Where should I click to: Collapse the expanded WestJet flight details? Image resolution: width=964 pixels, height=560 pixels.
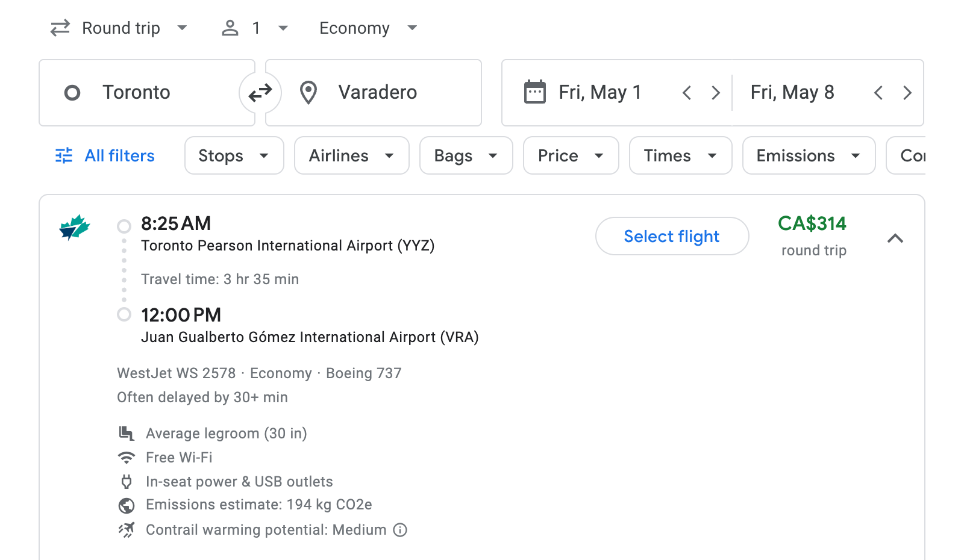click(x=896, y=238)
